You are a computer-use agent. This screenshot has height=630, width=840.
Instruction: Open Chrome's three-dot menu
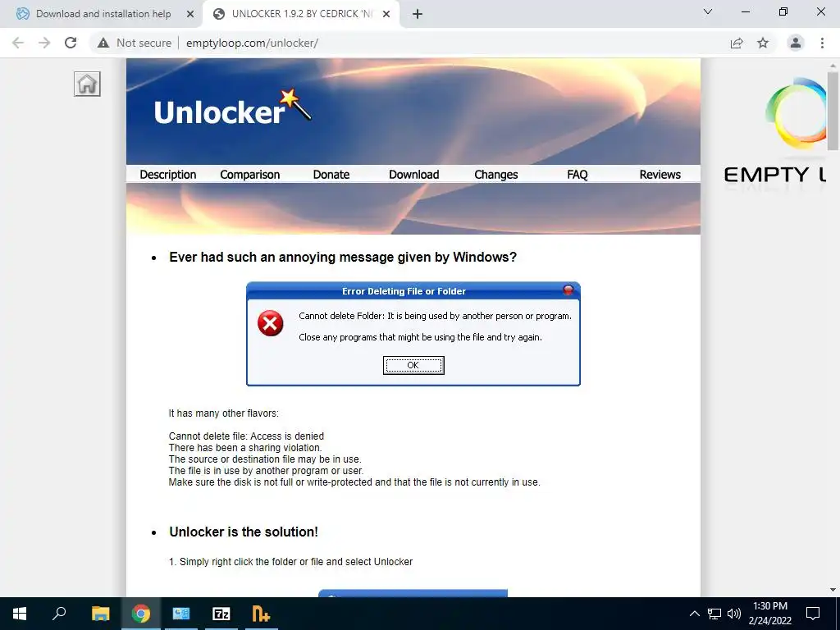(822, 43)
